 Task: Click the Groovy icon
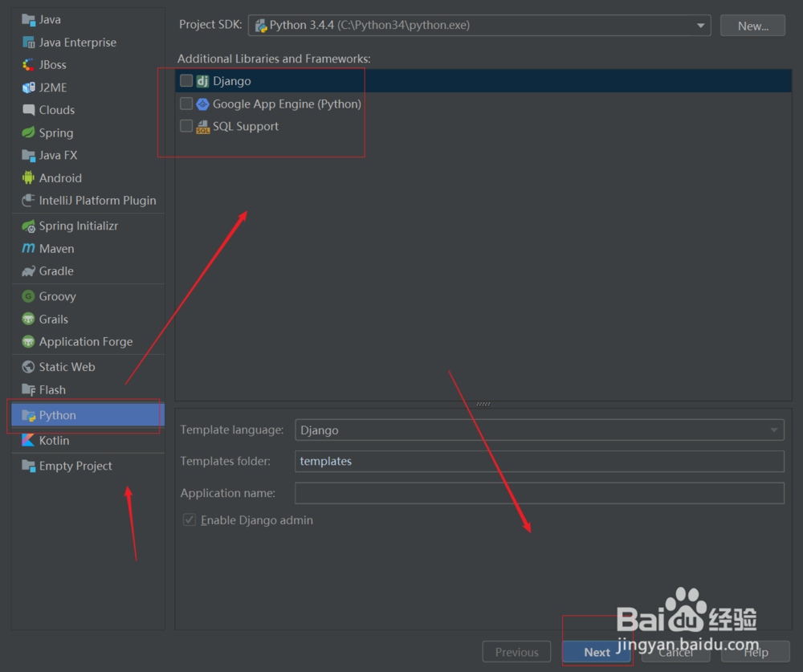[28, 296]
